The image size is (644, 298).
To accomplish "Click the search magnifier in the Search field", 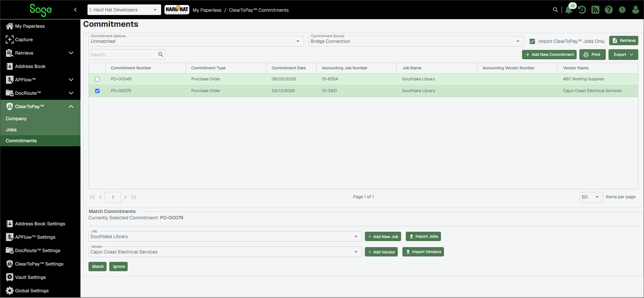I will (161, 55).
